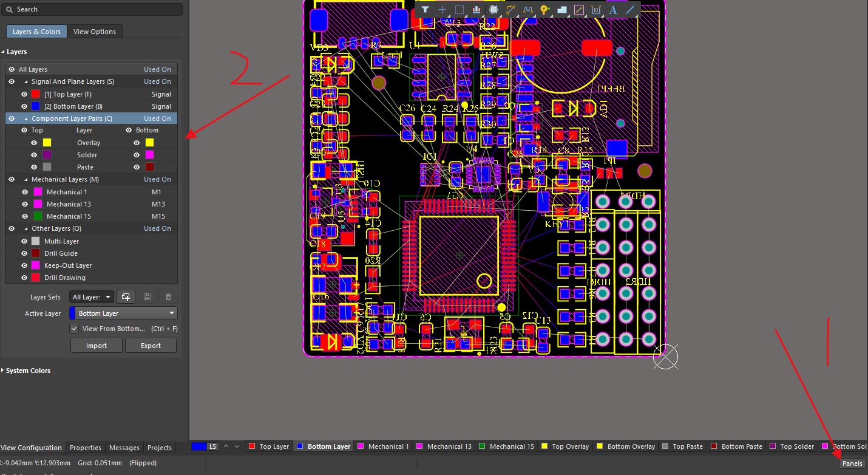Open the selection filter tool

[425, 10]
